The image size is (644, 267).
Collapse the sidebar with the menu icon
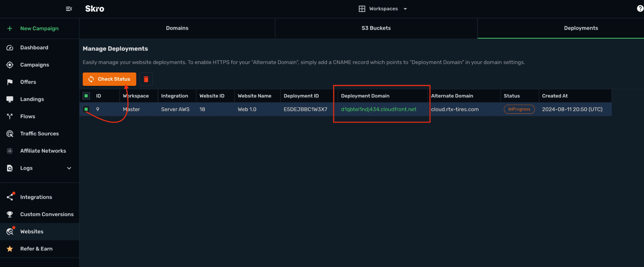[69, 9]
